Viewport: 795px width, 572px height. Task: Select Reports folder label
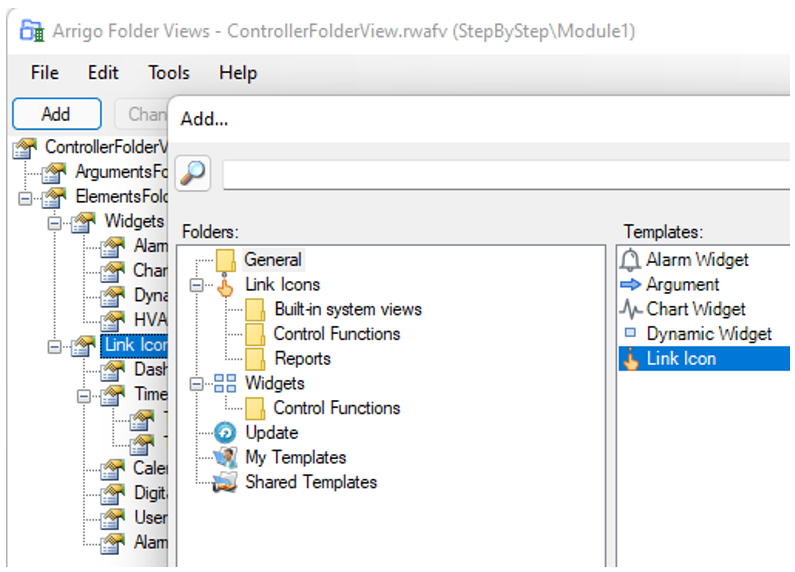(x=303, y=359)
